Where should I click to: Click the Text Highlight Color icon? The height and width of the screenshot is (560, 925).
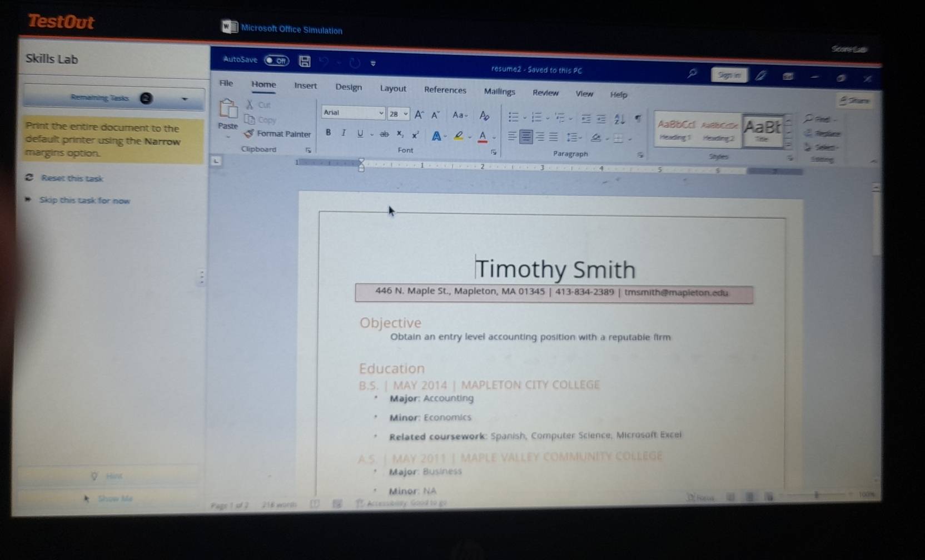click(458, 134)
